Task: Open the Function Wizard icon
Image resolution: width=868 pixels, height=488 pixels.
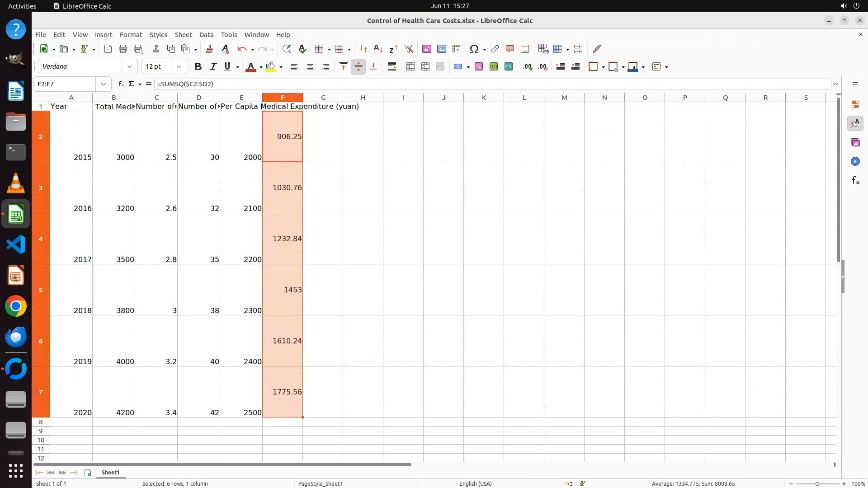Action: [x=121, y=84]
